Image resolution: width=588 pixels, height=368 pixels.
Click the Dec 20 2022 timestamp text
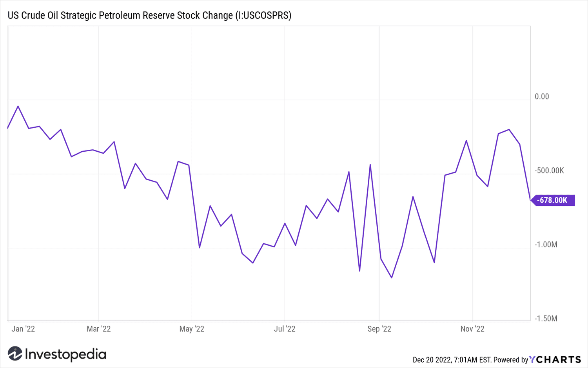[x=452, y=360]
